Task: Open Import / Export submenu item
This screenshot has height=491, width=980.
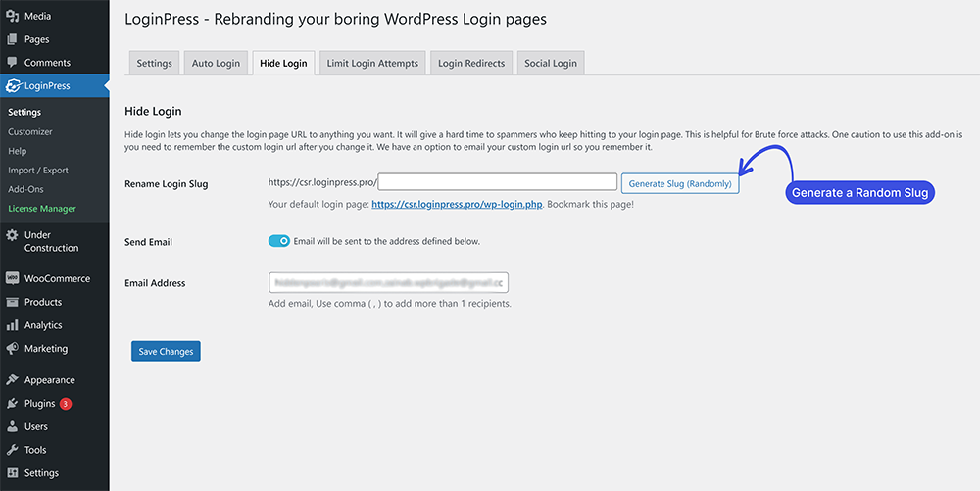Action: [x=38, y=171]
